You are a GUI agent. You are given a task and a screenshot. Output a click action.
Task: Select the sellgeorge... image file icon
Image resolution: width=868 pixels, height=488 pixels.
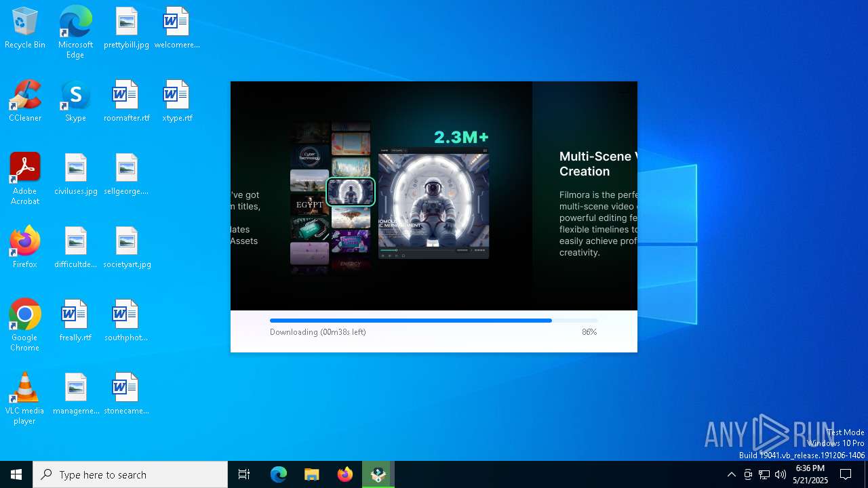(126, 175)
